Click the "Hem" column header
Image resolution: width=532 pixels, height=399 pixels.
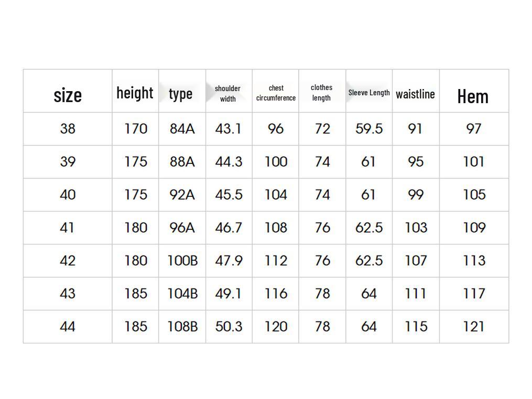tap(473, 96)
